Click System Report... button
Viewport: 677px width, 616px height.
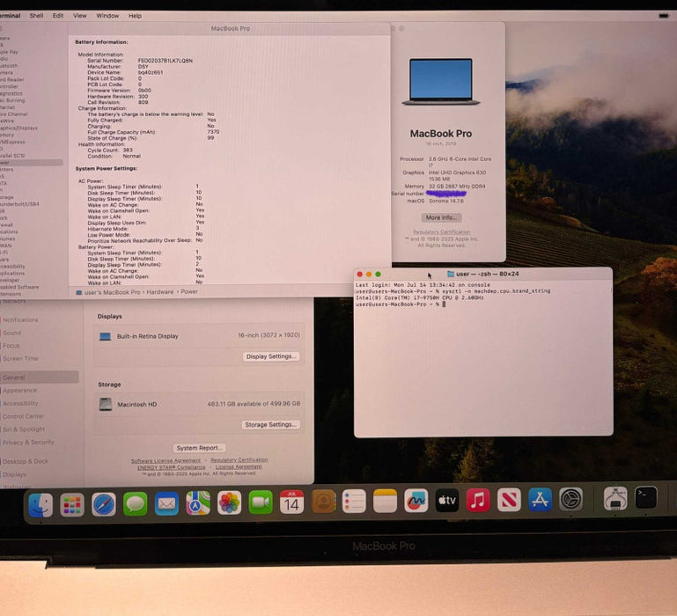pyautogui.click(x=200, y=448)
